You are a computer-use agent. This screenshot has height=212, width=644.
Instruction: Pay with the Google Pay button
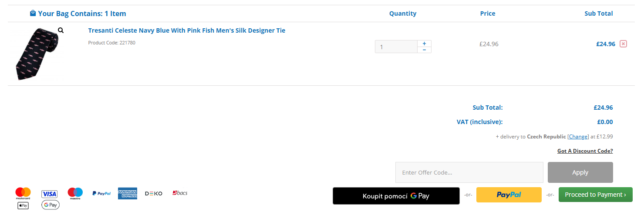pos(396,196)
